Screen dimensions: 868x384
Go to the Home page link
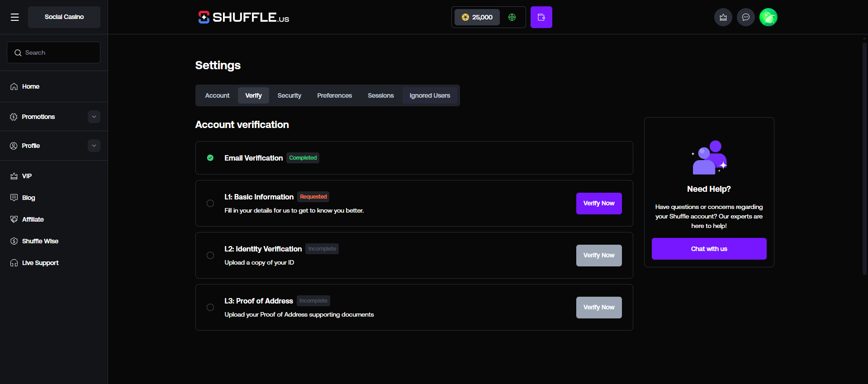[31, 86]
